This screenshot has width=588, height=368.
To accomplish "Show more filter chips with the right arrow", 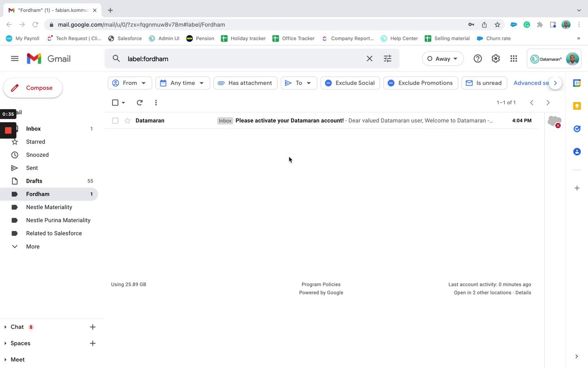I will 555,83.
